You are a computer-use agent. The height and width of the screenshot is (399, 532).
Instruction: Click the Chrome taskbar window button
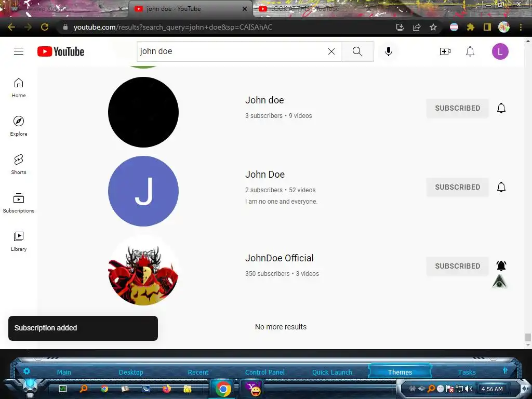tap(223, 389)
